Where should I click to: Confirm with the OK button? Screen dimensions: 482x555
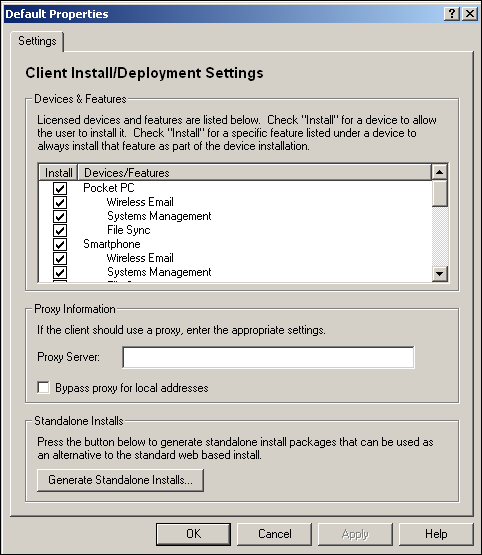[x=193, y=534]
